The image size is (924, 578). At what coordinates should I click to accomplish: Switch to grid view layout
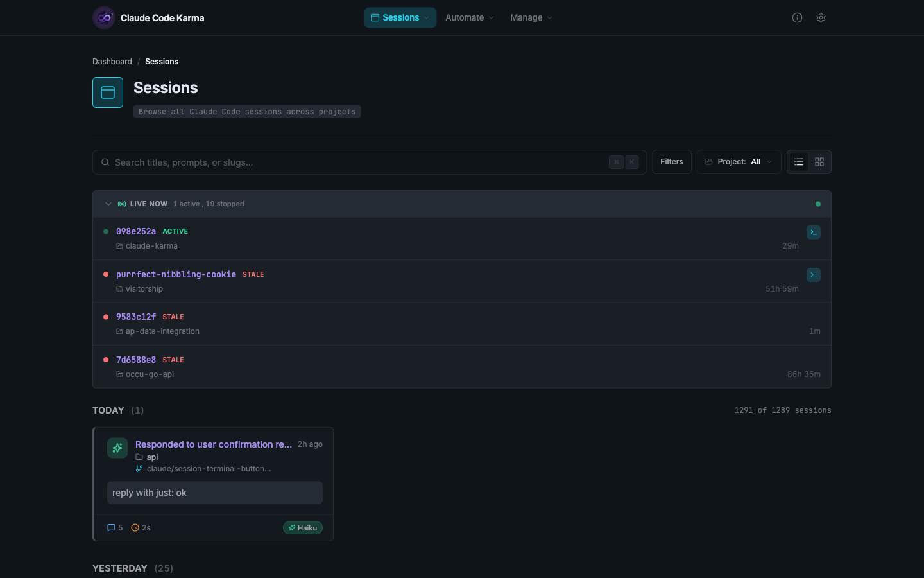819,162
